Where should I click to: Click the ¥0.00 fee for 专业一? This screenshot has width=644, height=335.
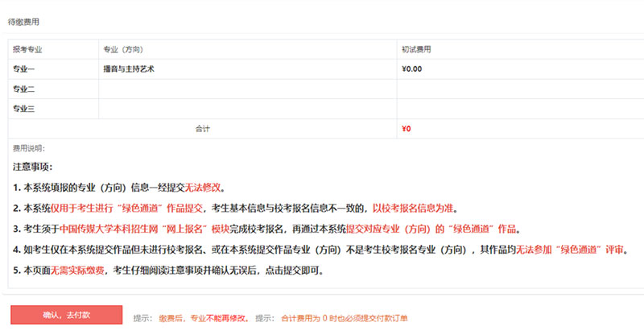[411, 68]
